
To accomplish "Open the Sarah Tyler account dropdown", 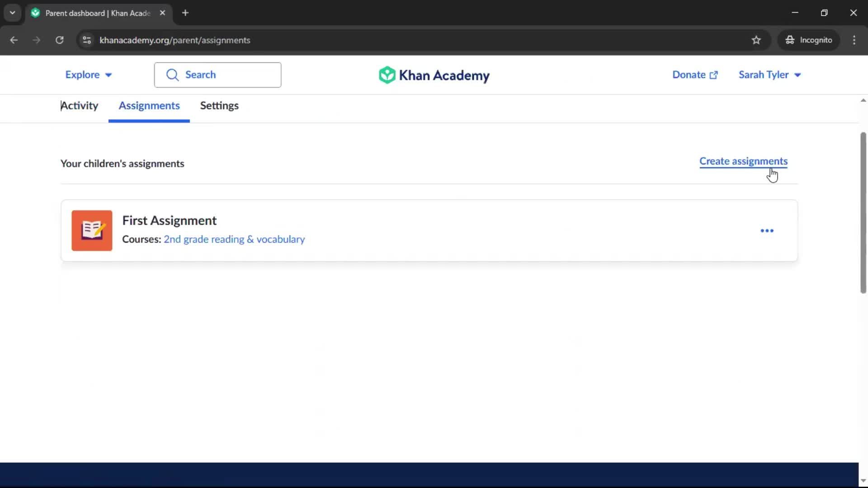I will click(x=769, y=75).
